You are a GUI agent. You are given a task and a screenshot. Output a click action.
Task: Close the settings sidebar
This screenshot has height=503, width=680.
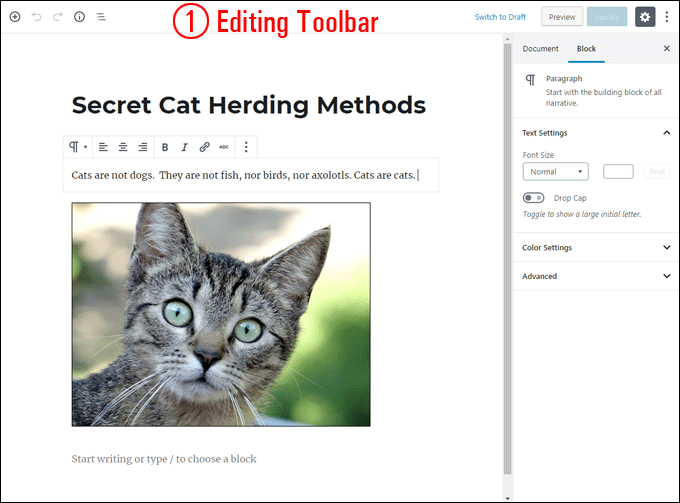click(667, 49)
